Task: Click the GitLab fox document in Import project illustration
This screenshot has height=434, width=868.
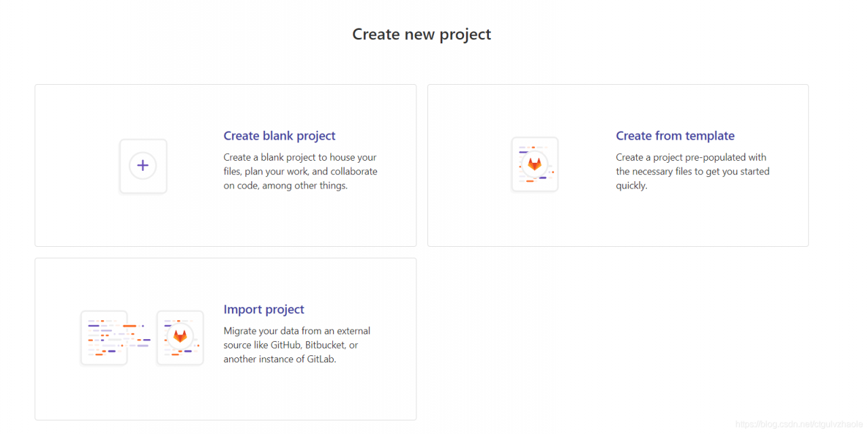Action: (x=180, y=337)
